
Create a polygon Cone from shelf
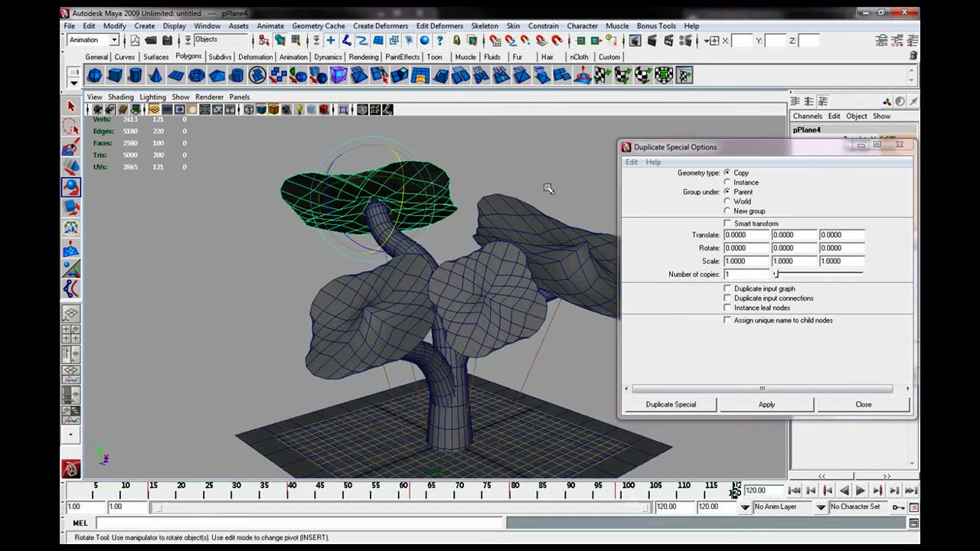click(x=155, y=75)
